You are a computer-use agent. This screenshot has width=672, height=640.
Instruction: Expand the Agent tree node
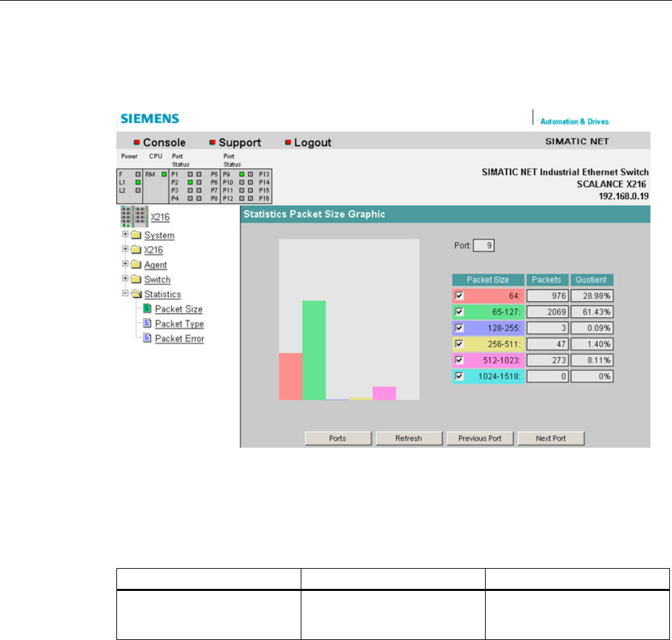(125, 264)
